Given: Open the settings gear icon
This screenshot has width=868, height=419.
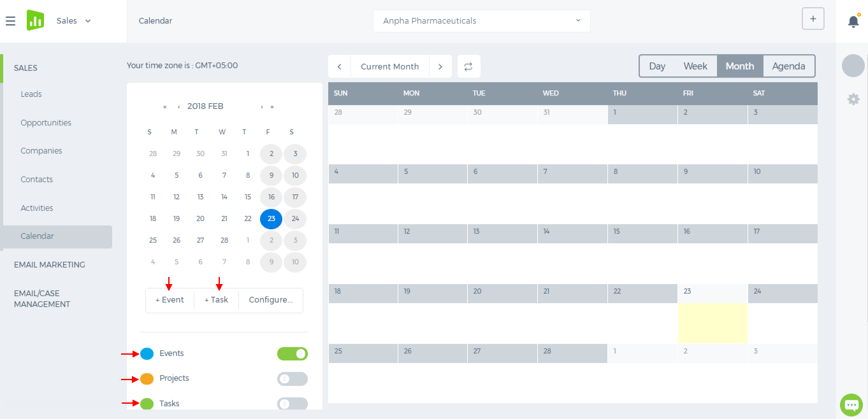Looking at the screenshot, I should click(x=853, y=99).
